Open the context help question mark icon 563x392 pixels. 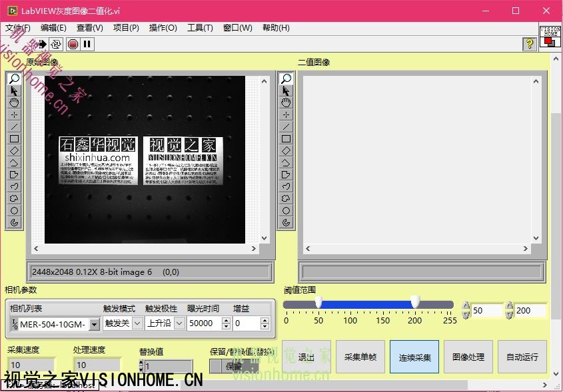click(x=530, y=44)
